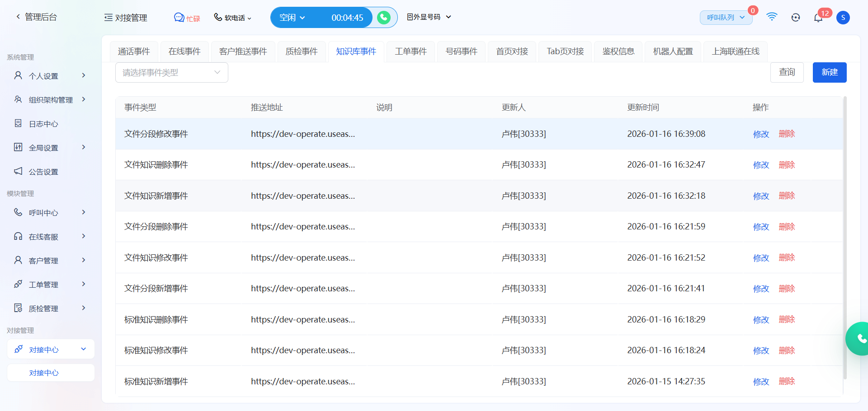868x411 pixels.
Task: Click 删除 for 文件知识新增事件 row
Action: click(x=787, y=196)
